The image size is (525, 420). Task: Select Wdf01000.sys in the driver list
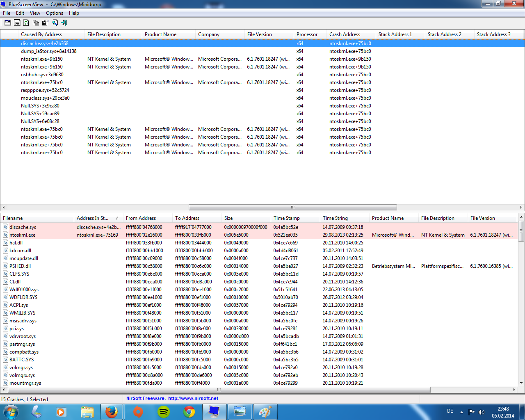(x=259, y=290)
